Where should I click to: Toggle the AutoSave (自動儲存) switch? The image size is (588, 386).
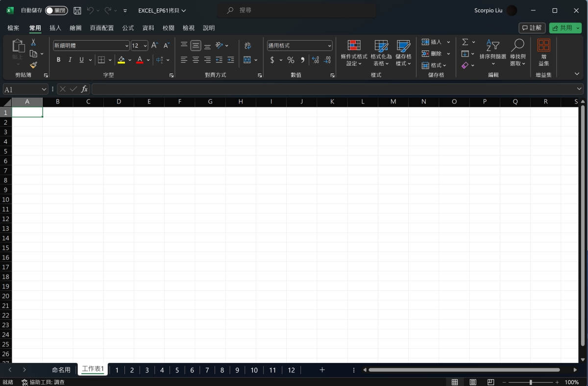[x=56, y=10]
